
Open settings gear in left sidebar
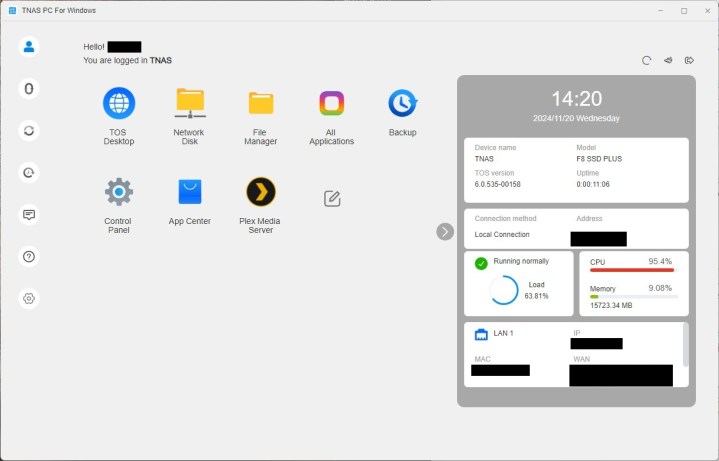tap(29, 298)
